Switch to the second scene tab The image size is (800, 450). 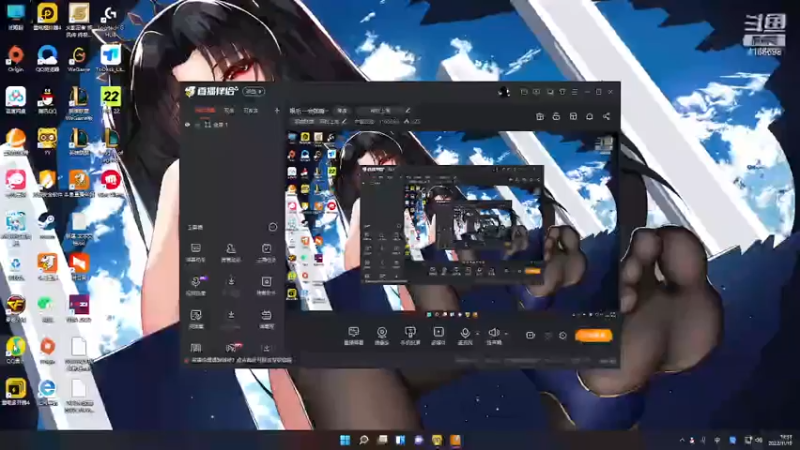click(x=229, y=110)
